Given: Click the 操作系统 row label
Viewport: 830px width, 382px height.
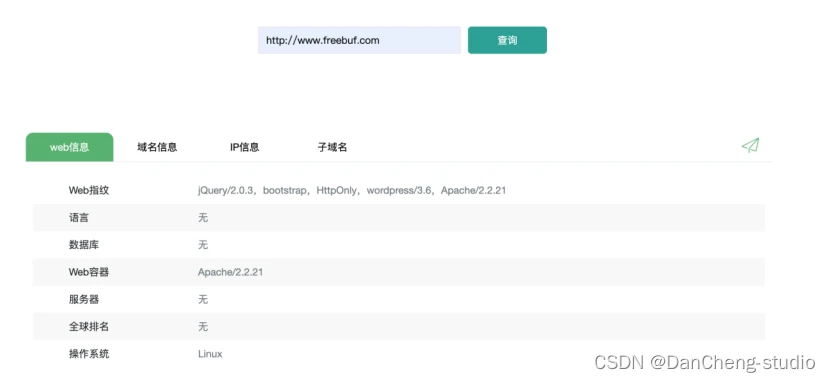Looking at the screenshot, I should pyautogui.click(x=89, y=354).
